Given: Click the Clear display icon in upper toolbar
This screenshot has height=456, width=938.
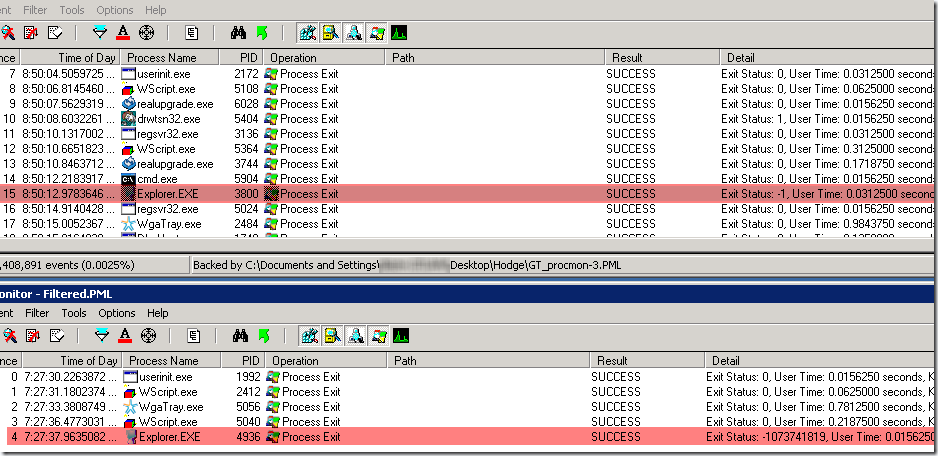Looking at the screenshot, I should coord(55,33).
